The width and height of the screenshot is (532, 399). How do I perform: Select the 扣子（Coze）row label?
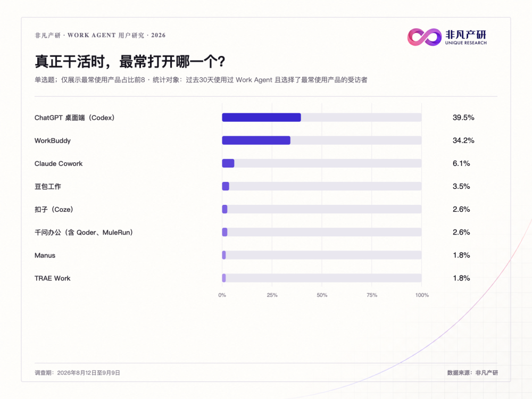pyautogui.click(x=54, y=209)
